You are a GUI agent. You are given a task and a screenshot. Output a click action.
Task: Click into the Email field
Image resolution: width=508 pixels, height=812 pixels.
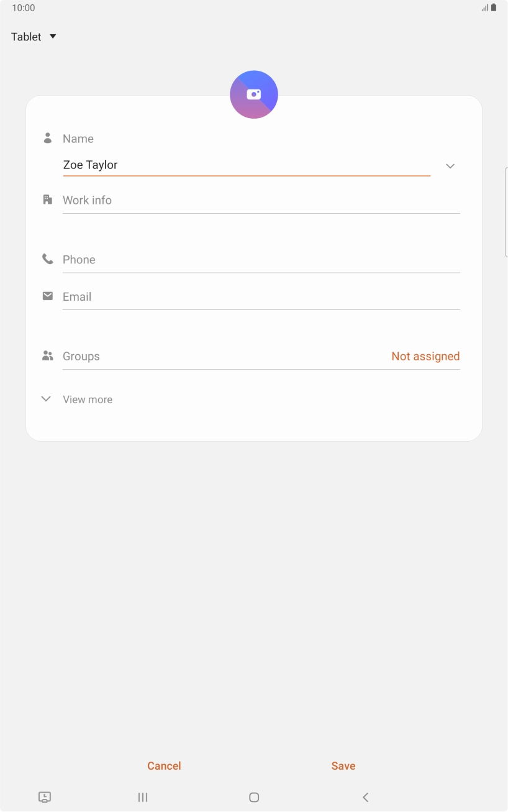pos(261,297)
